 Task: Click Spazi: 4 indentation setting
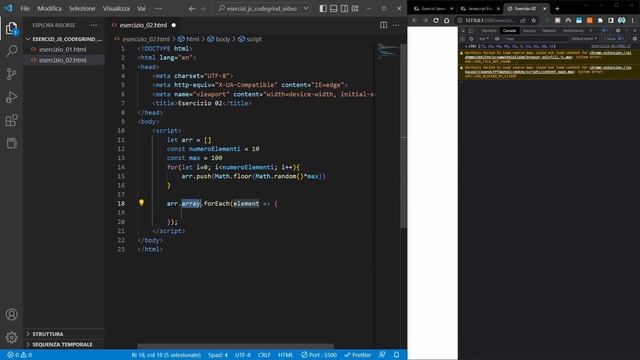218,355
